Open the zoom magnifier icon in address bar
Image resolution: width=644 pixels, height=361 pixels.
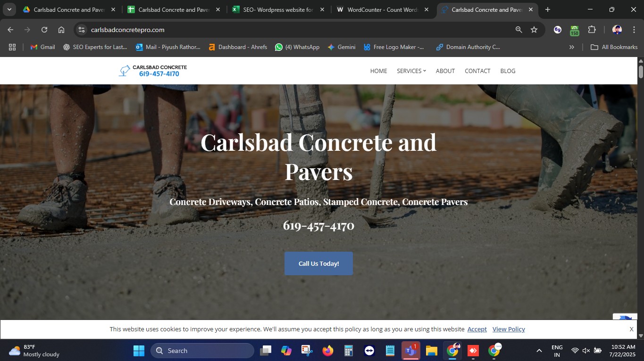pos(519,30)
